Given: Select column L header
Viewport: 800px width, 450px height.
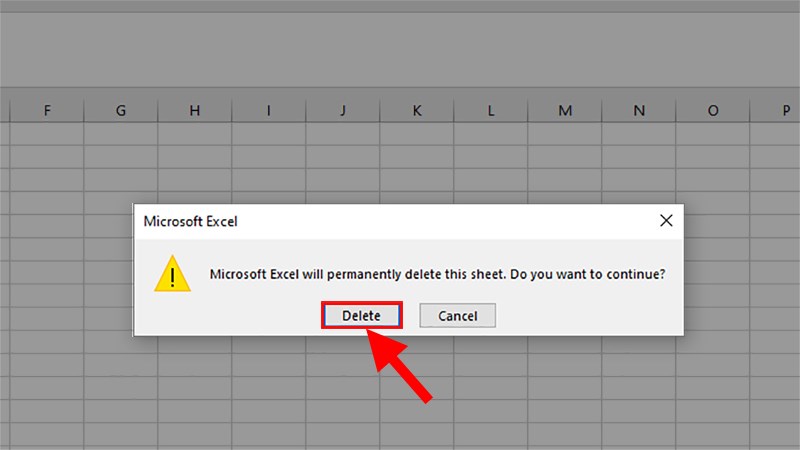Looking at the screenshot, I should point(491,110).
